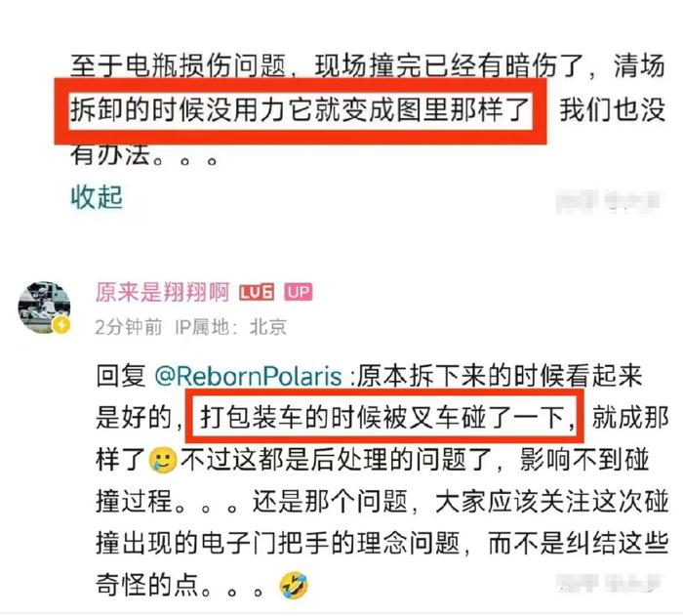683x616 pixels.
Task: Open the @RebornPolaris mention
Action: (x=248, y=376)
